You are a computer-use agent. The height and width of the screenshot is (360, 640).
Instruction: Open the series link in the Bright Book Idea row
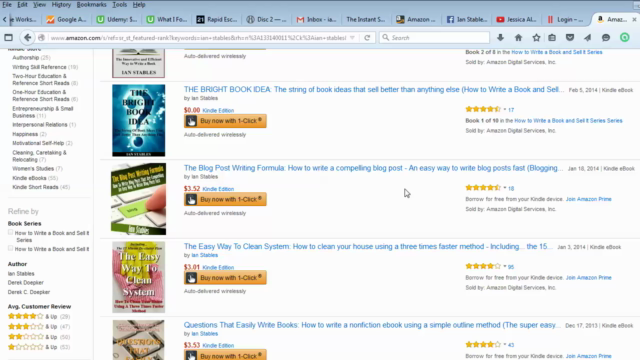pyautogui.click(x=568, y=121)
